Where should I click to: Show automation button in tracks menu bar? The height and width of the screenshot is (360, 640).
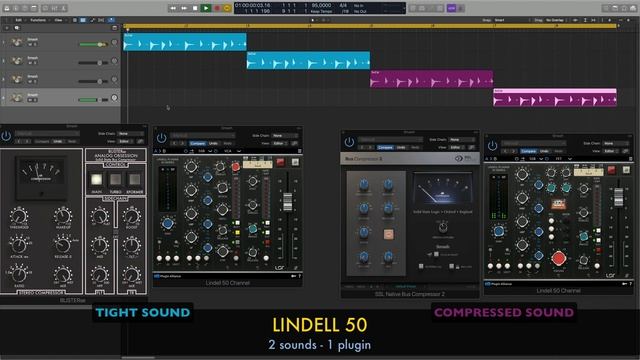93,20
